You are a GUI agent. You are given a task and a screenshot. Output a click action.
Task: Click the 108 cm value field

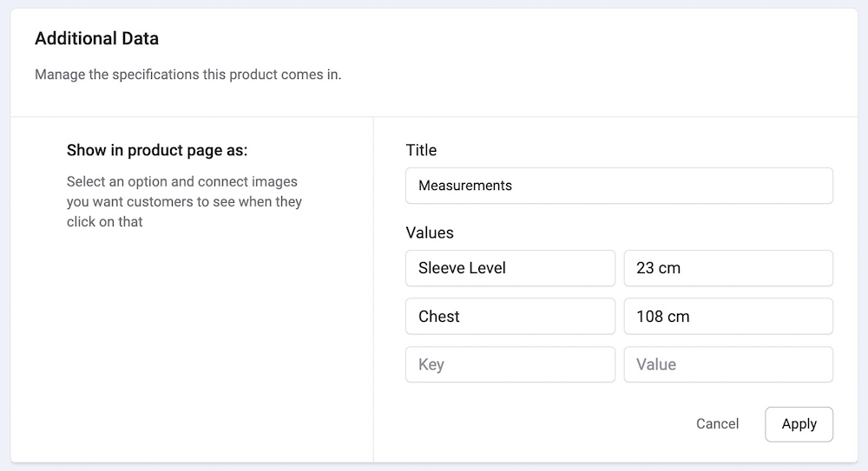click(728, 317)
